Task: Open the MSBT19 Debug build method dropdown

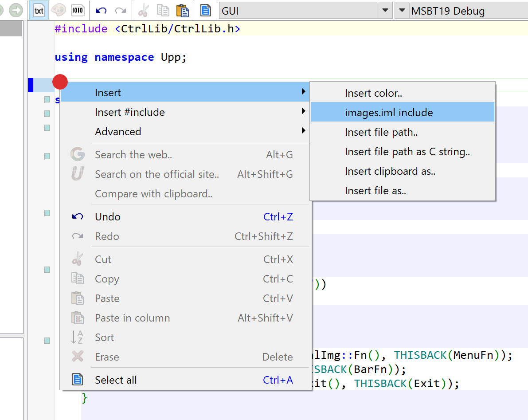Action: [x=402, y=11]
